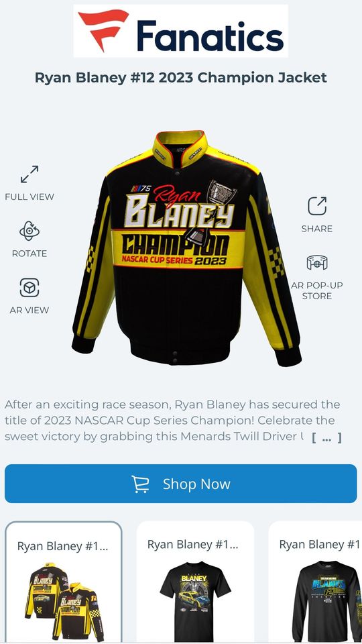Image resolution: width=362 pixels, height=644 pixels.
Task: Click the shopping cart icon in Shop Now
Action: pyautogui.click(x=140, y=484)
